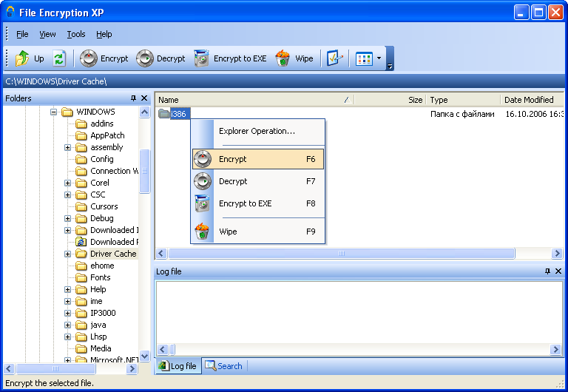
Task: Sort by Size column header
Action: (390, 100)
